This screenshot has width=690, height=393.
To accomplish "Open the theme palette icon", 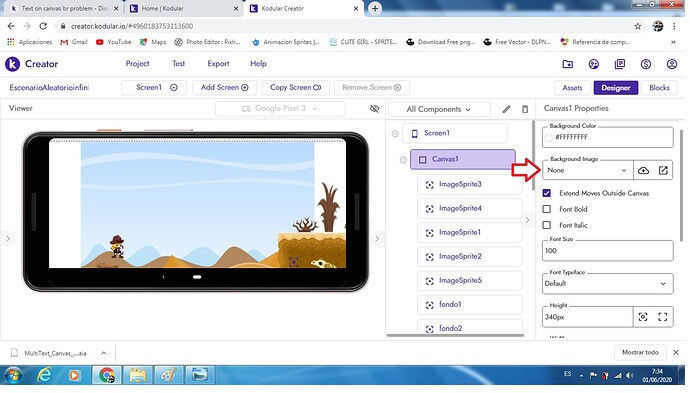I will tap(594, 64).
